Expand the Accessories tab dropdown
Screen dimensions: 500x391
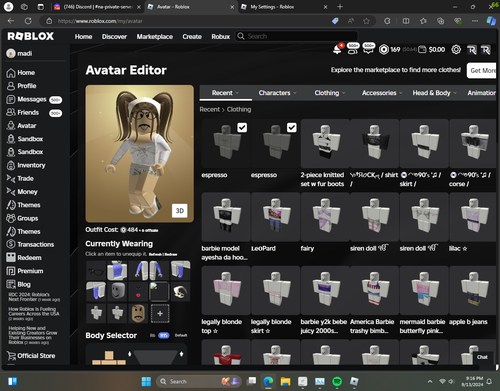382,93
